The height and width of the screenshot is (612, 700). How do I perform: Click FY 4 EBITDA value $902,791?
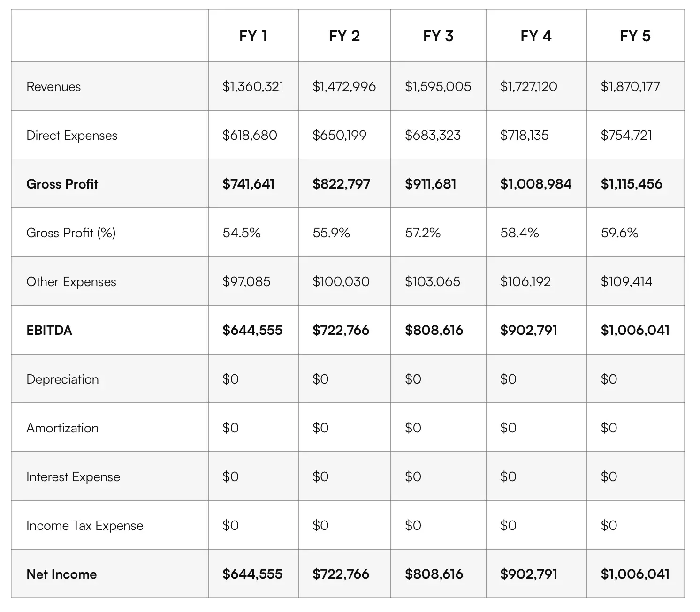click(529, 331)
